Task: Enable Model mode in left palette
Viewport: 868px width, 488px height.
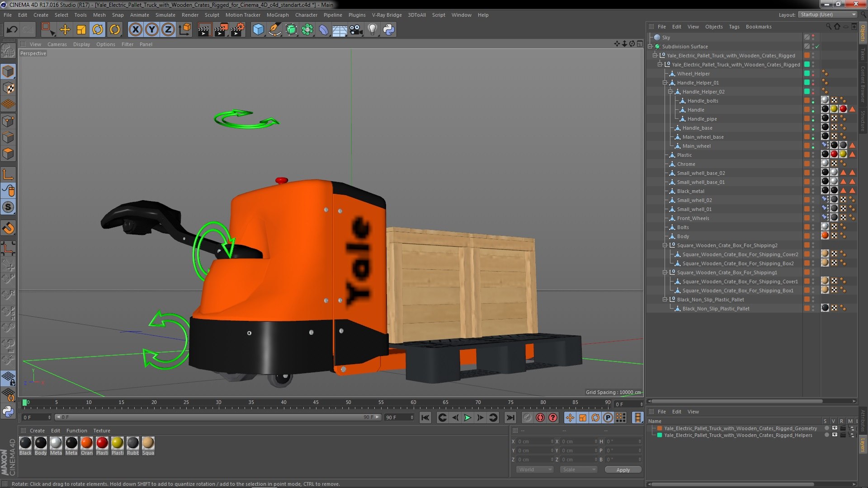Action: pyautogui.click(x=8, y=71)
